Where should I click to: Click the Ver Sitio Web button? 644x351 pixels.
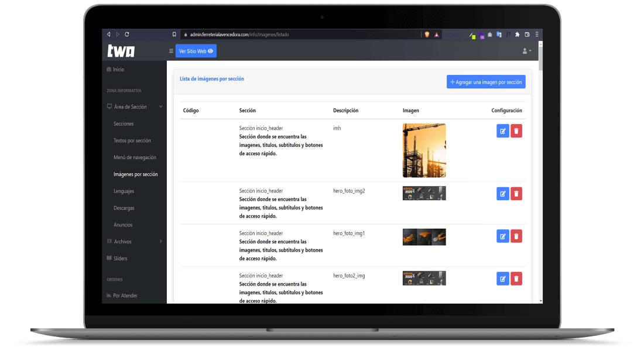click(196, 51)
